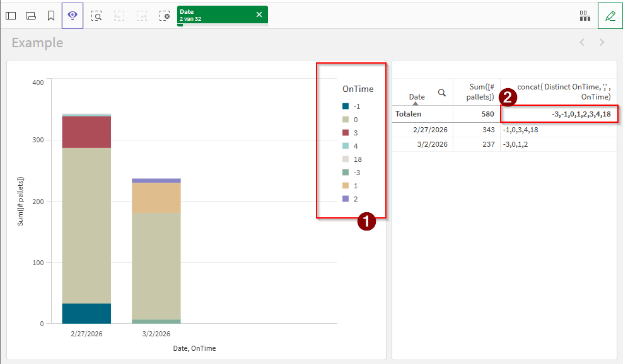
Task: Click the total value 580
Action: 487,114
